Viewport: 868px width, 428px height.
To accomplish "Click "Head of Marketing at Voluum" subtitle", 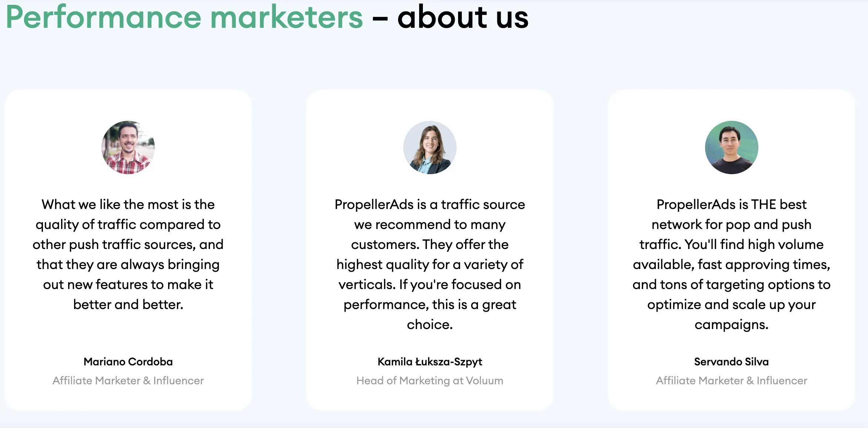I will pyautogui.click(x=430, y=381).
